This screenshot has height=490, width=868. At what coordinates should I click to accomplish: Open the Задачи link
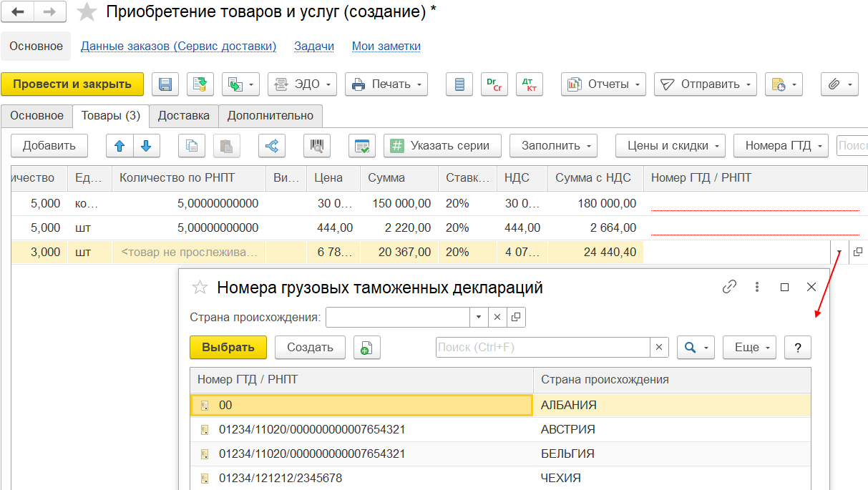pos(314,46)
